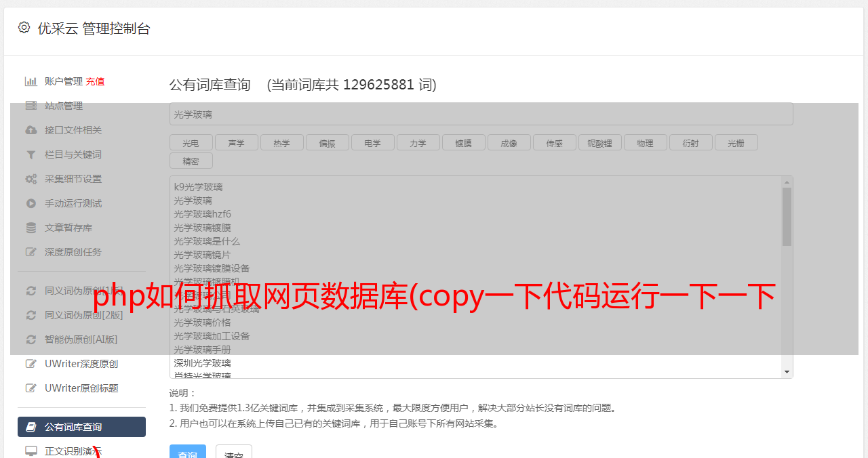Select the 传感 tag
868x458 pixels.
pos(554,142)
